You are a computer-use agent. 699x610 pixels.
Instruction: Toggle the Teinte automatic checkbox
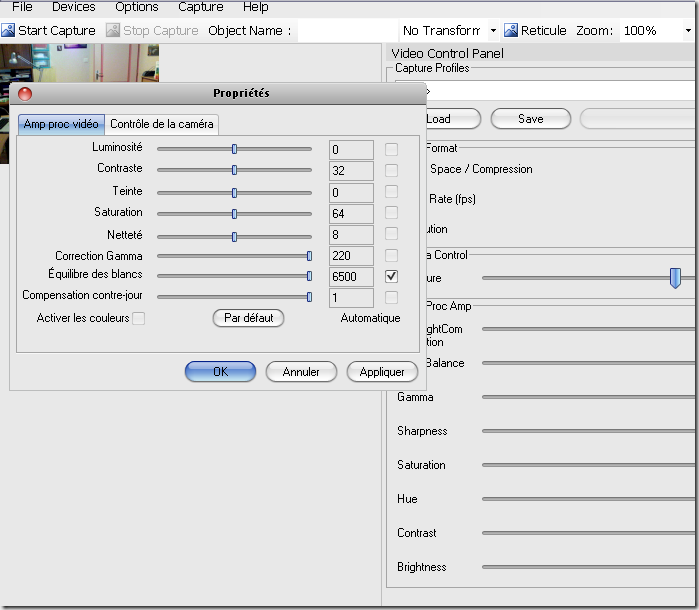(x=391, y=192)
